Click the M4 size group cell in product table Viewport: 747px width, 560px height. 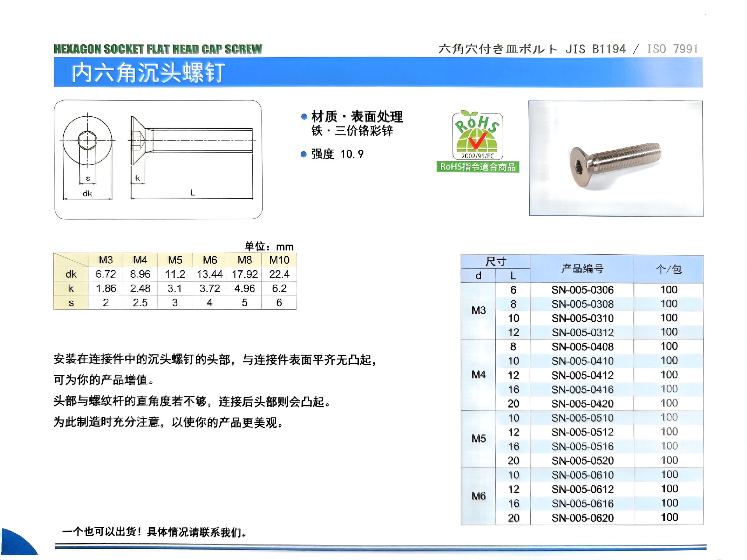[x=479, y=375]
